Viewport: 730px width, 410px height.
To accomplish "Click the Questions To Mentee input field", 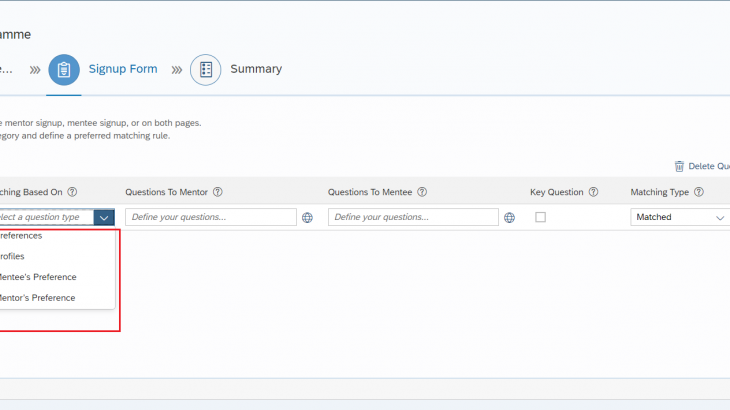I will click(x=412, y=217).
